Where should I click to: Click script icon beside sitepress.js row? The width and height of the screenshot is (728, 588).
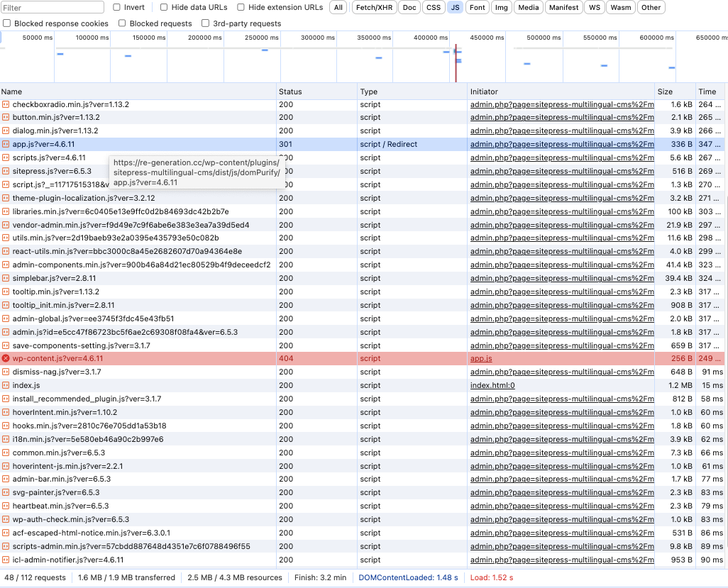click(x=6, y=171)
